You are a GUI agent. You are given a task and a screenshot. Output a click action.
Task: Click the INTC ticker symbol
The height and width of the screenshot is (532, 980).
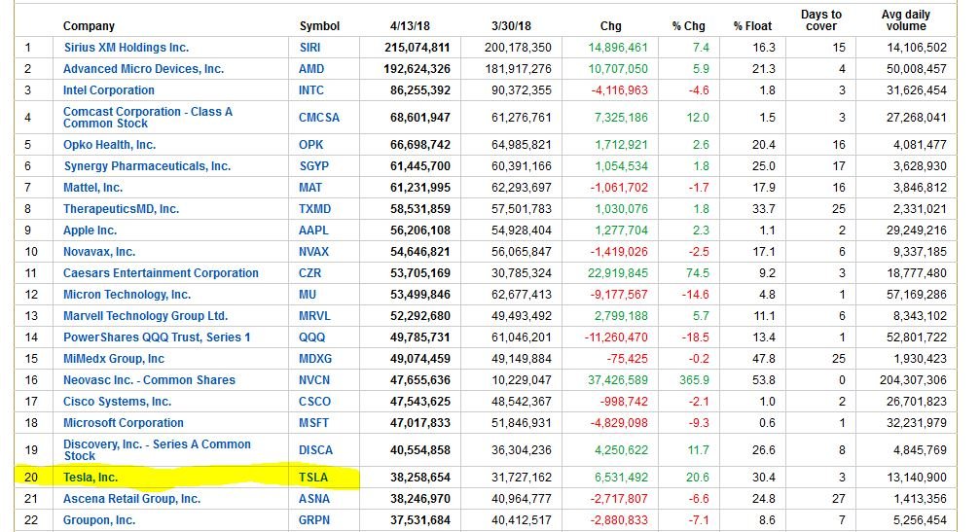tap(310, 89)
